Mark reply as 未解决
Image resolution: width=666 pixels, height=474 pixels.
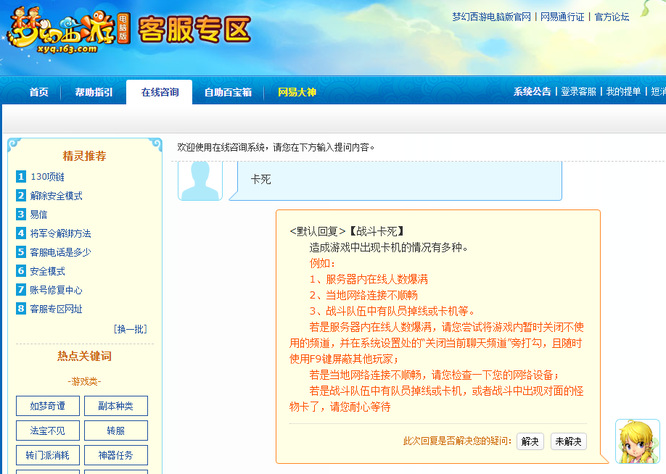click(568, 441)
